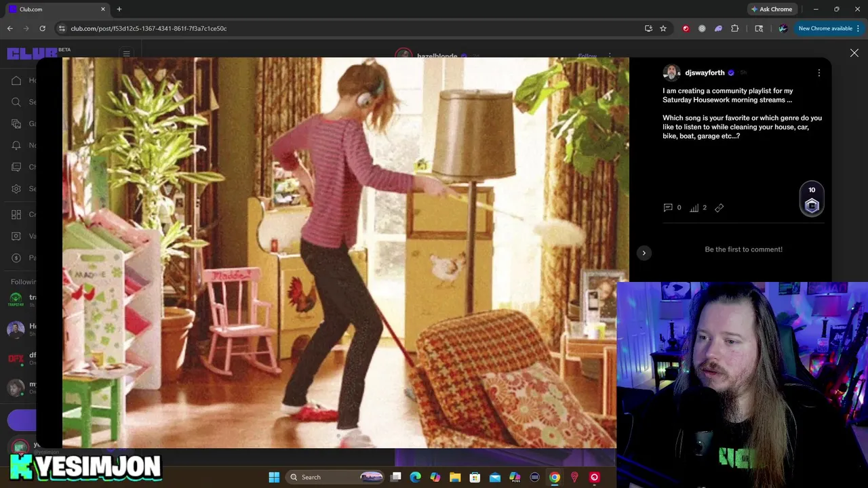
Task: Click the comment count icon
Action: point(668,207)
